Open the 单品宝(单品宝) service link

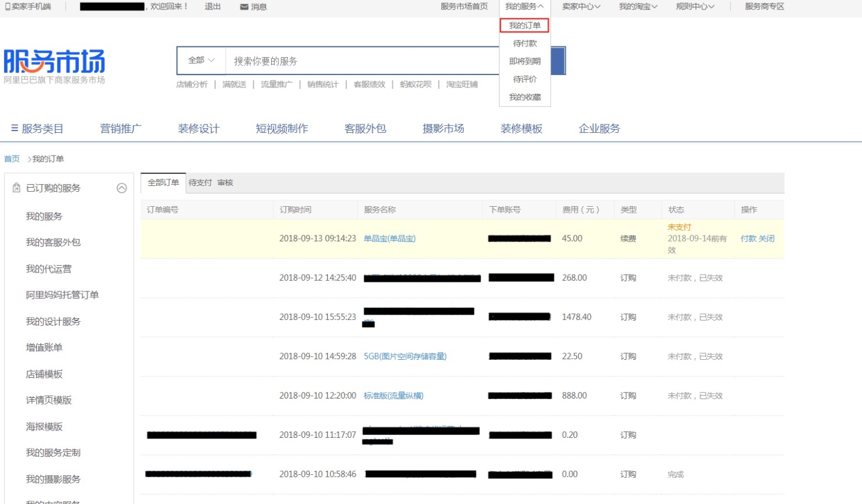390,238
